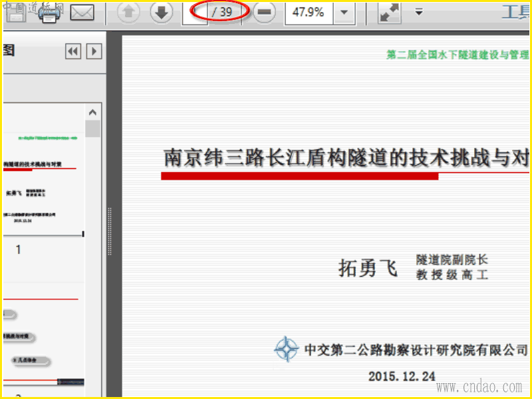Screen dimensions: 532x399
Task: Click the author name 拓勇飞
Action: coord(368,268)
